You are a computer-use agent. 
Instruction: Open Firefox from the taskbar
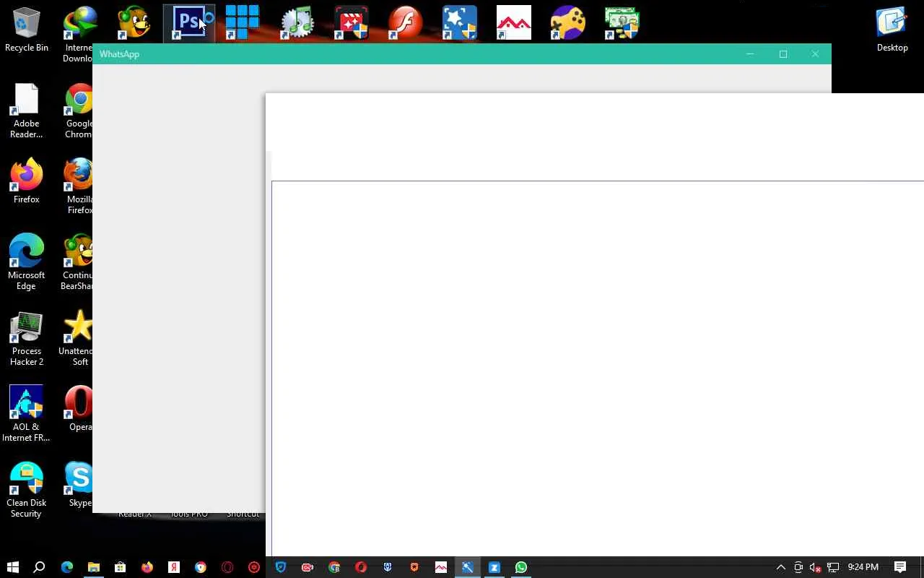pos(147,567)
